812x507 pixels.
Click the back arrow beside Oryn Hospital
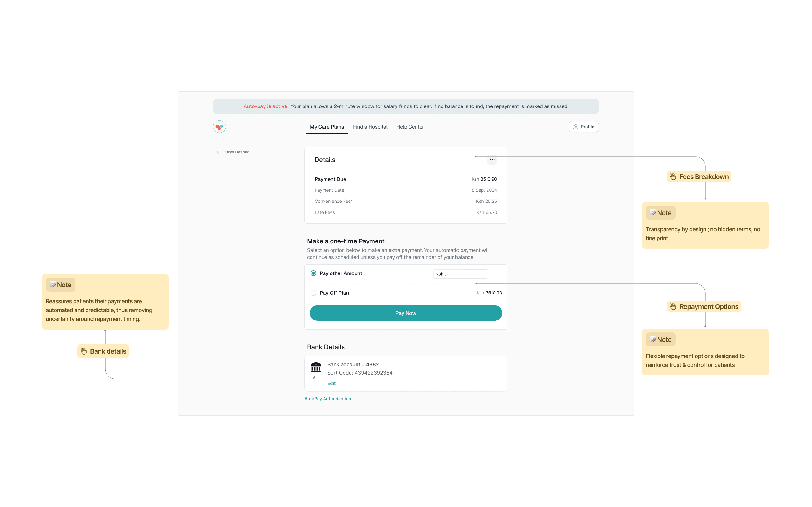click(219, 152)
